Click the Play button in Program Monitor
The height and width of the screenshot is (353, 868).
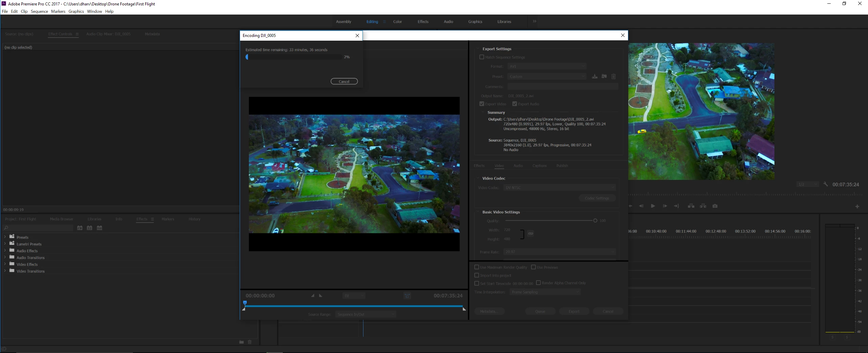point(653,206)
